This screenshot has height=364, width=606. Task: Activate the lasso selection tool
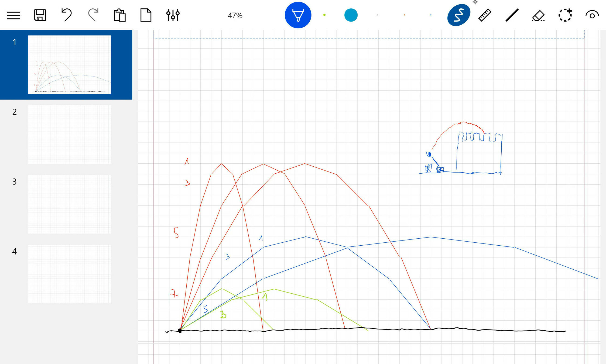tap(565, 15)
